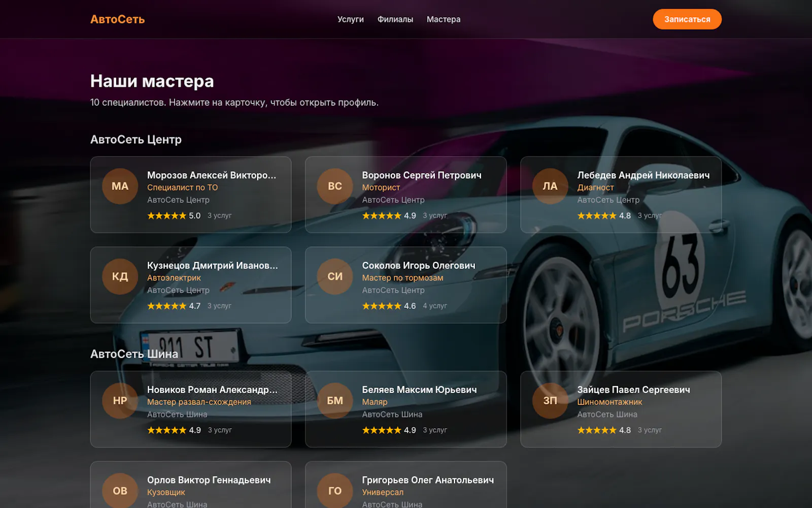Click the Маляр role label
The image size is (812, 508).
[x=375, y=402]
